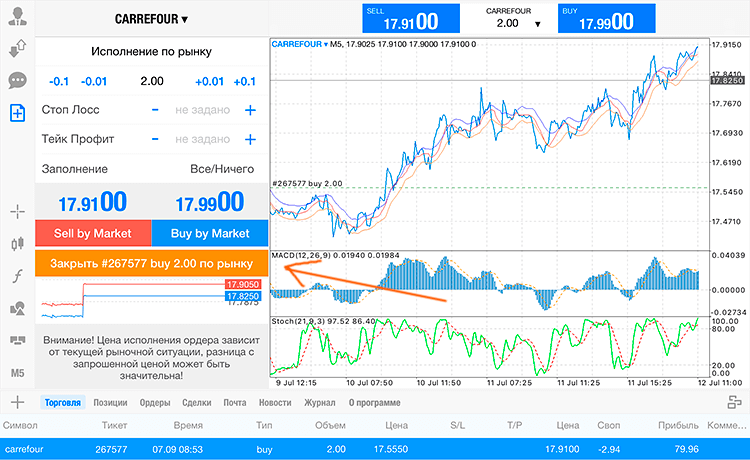Click the trade arrows icon in sidebar
Screen dimensions: 750x460
(18, 48)
